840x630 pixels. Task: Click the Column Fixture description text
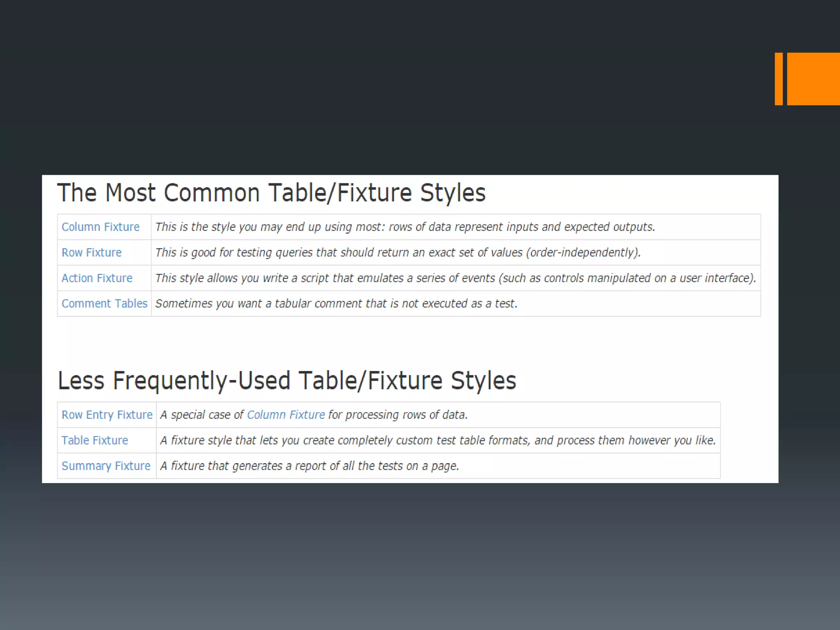pyautogui.click(x=405, y=227)
